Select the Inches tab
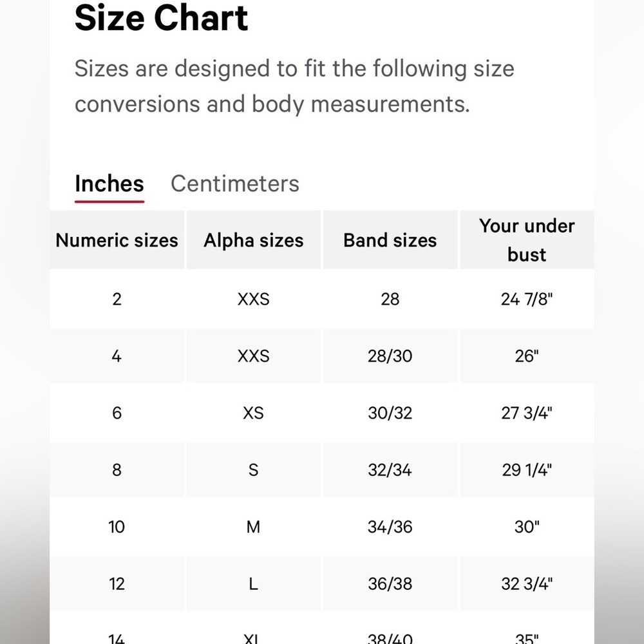The width and height of the screenshot is (644, 644). [x=109, y=184]
